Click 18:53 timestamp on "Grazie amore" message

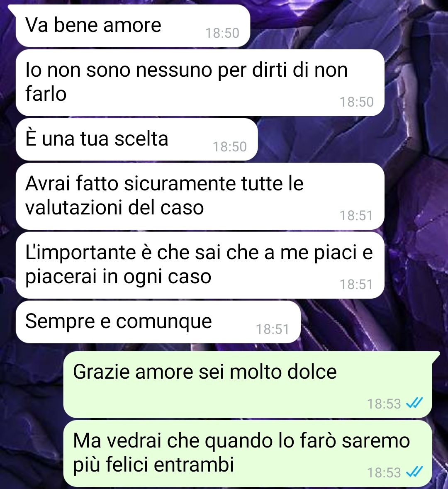point(384,404)
